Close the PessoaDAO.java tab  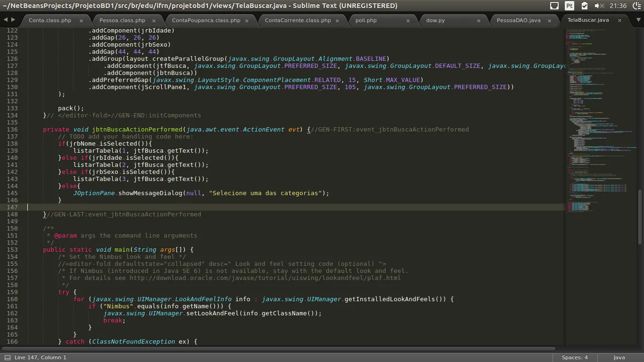click(x=550, y=21)
